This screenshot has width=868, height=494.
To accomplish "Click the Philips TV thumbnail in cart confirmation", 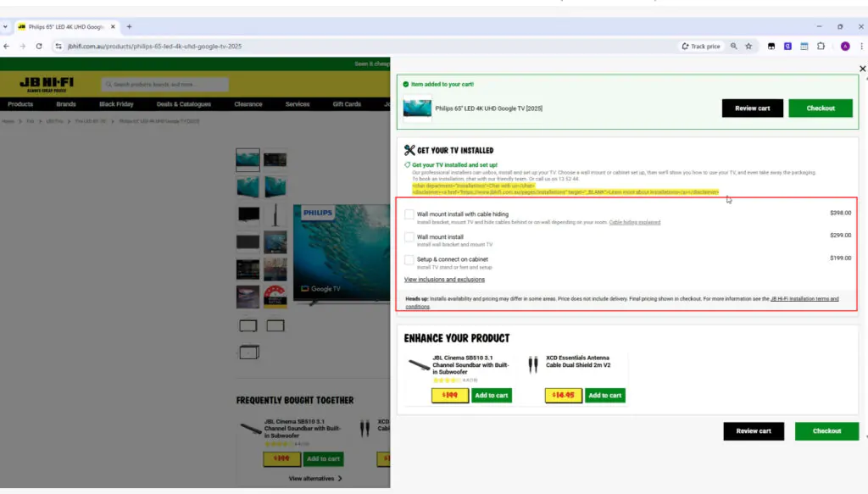I will [417, 108].
